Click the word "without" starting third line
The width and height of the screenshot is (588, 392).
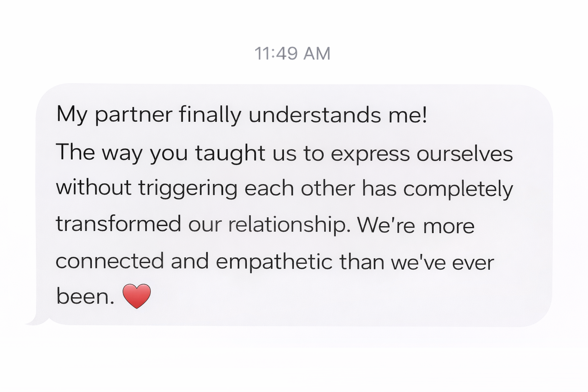[x=94, y=188]
